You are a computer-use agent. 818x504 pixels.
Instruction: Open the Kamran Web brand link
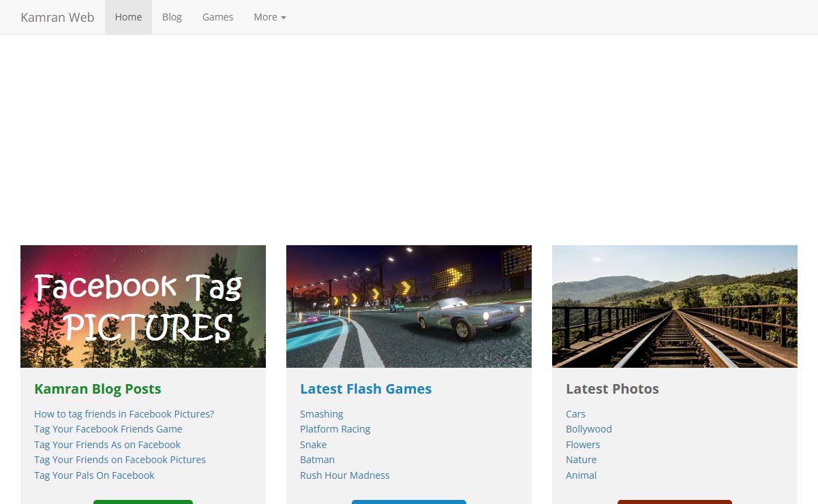tap(57, 17)
